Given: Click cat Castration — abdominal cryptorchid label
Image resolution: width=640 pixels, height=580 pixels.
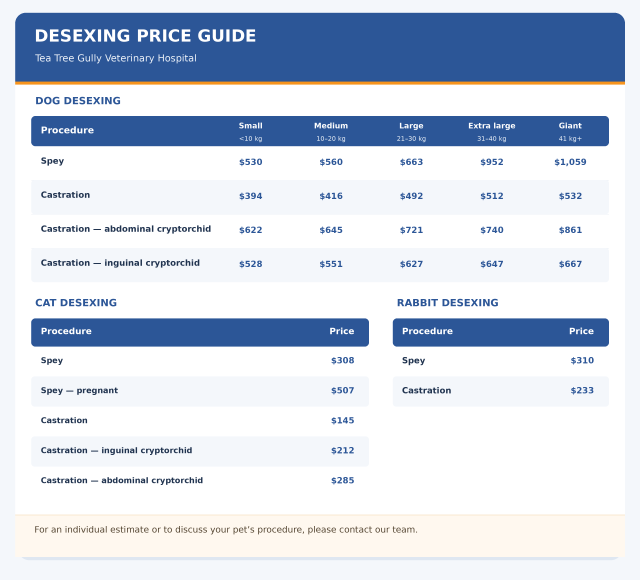Looking at the screenshot, I should [122, 480].
